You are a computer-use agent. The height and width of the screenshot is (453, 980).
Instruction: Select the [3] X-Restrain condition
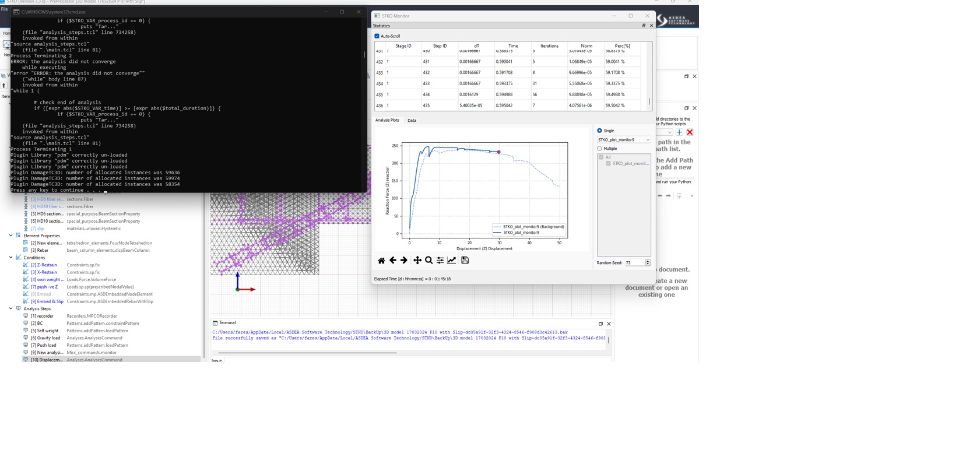coord(44,272)
